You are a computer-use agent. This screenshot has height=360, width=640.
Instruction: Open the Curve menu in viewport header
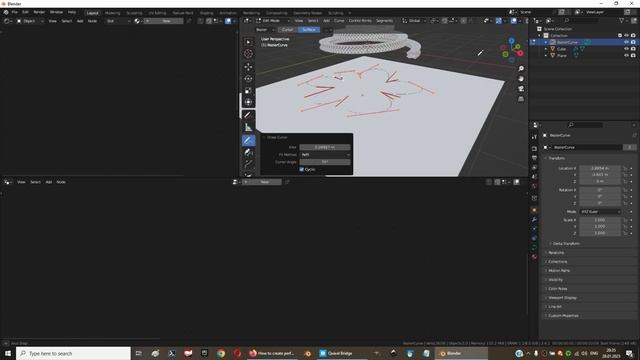339,20
